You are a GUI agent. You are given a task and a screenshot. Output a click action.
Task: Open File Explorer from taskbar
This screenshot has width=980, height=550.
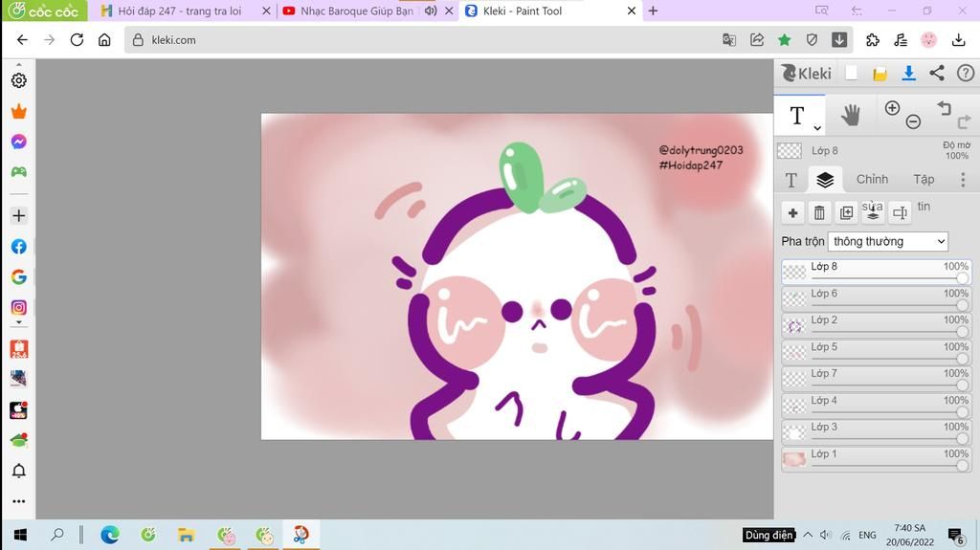click(x=186, y=535)
